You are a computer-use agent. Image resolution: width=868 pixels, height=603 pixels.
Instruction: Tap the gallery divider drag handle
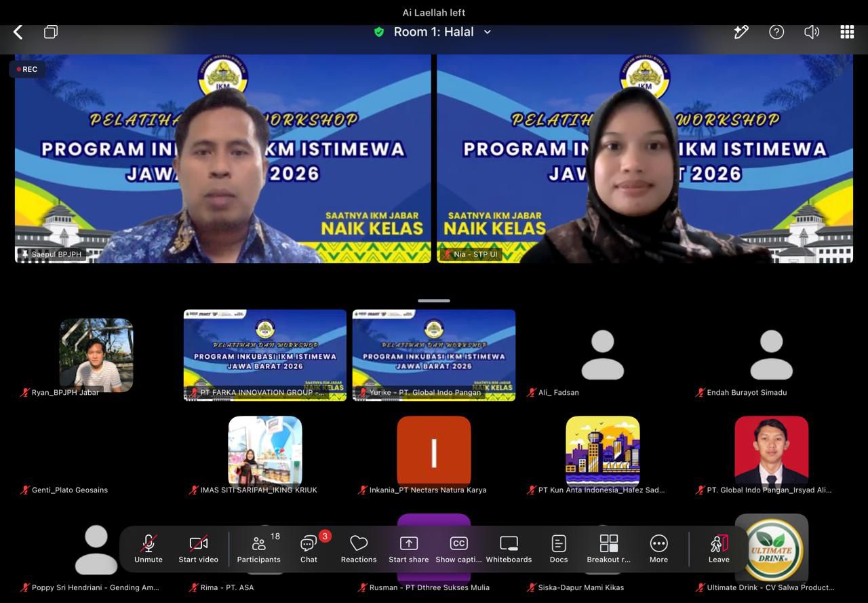pyautogui.click(x=434, y=300)
